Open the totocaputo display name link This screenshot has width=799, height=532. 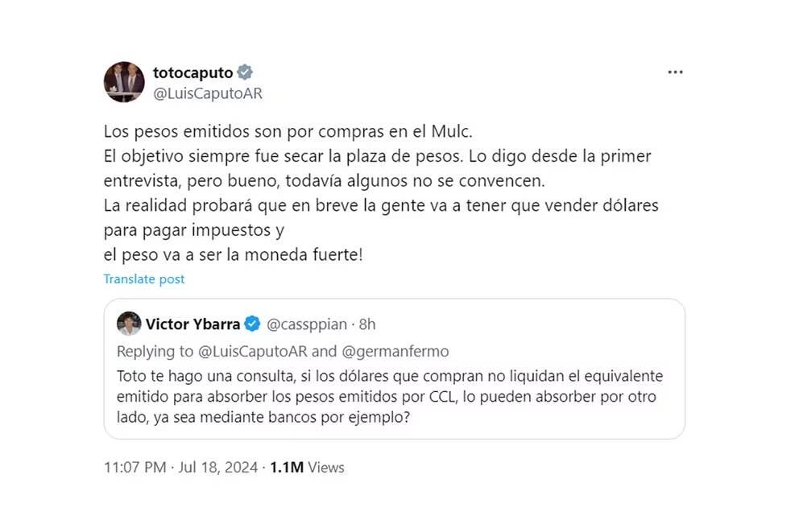193,72
